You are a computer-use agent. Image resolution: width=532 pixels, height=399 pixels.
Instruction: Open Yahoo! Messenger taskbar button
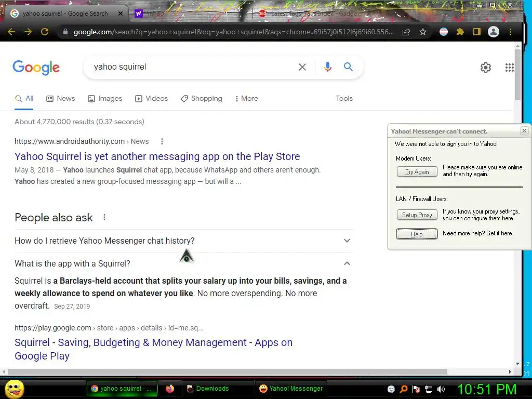tap(291, 389)
